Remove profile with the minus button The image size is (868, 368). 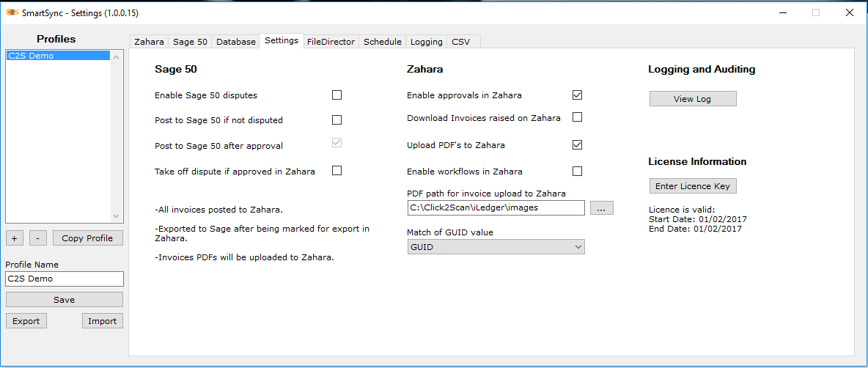[37, 238]
